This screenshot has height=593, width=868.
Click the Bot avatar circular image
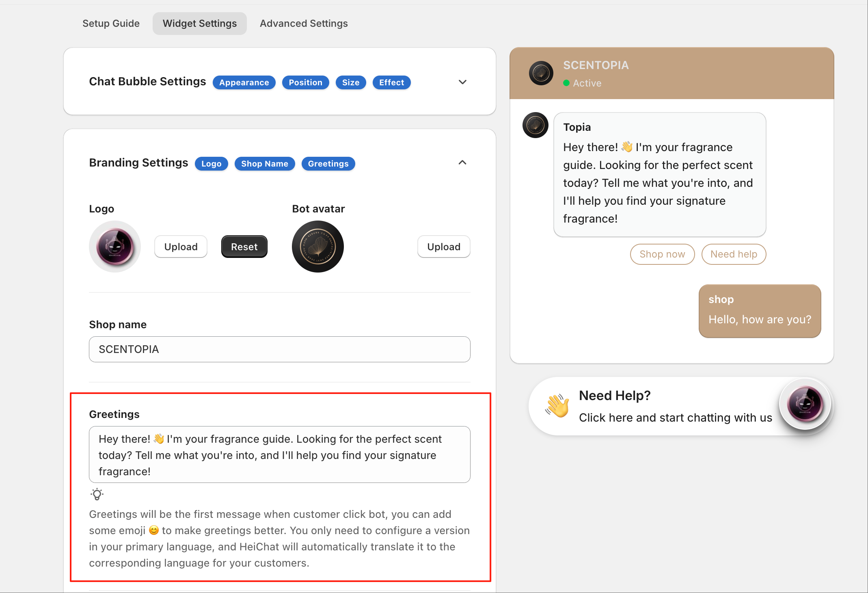tap(318, 247)
